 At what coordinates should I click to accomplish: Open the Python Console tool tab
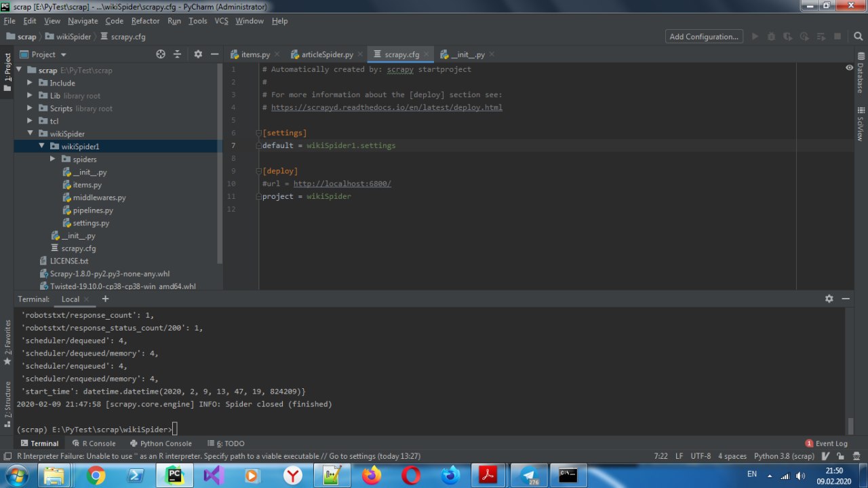click(161, 443)
